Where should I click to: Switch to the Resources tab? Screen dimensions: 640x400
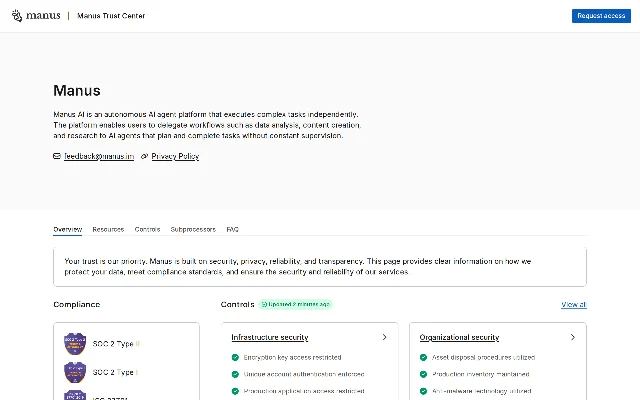pos(108,229)
